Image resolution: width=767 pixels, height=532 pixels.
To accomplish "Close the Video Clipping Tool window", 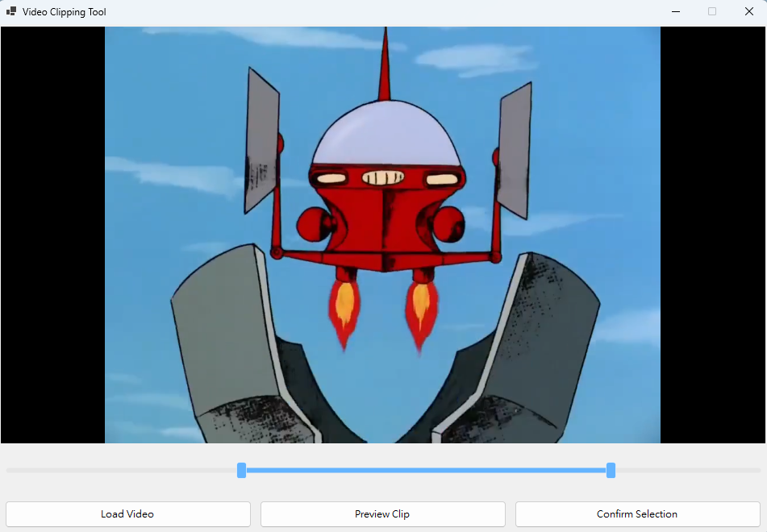I will click(749, 11).
